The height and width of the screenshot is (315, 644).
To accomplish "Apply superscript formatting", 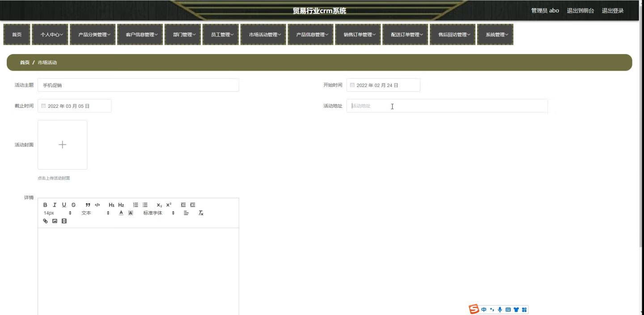I will click(169, 205).
